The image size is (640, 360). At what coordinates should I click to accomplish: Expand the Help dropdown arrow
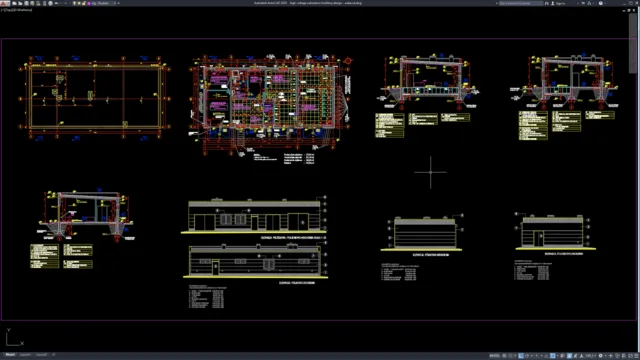pos(605,3)
